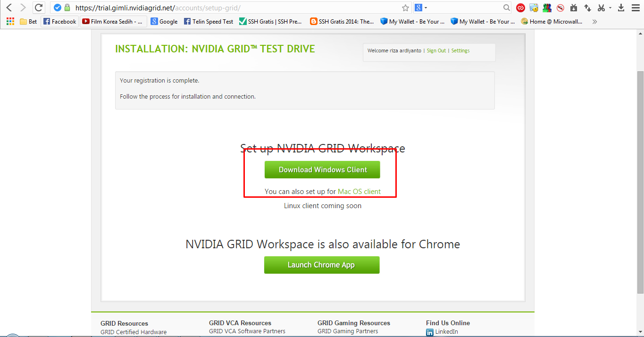This screenshot has height=337, width=644.
Task: Click the TV download extension icon
Action: [574, 8]
